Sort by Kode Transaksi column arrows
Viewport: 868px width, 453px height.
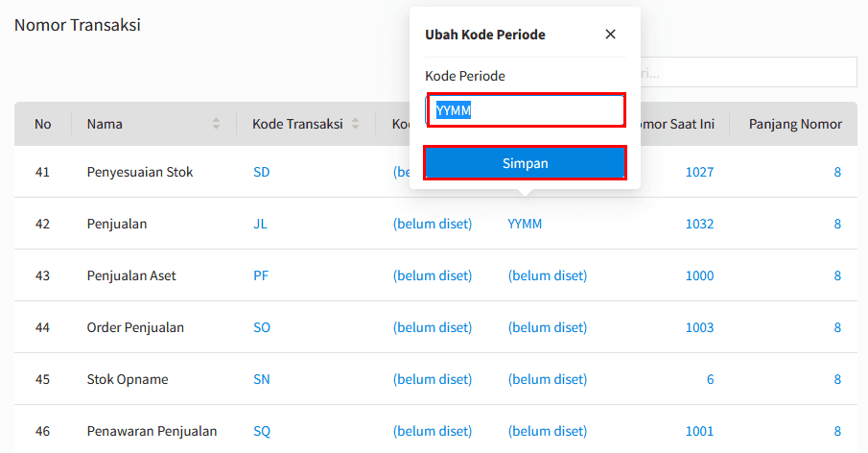pyautogui.click(x=355, y=124)
